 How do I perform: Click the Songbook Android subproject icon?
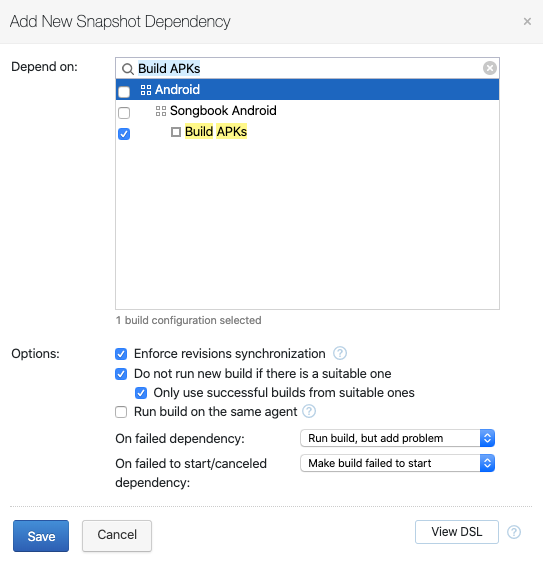[x=161, y=111]
